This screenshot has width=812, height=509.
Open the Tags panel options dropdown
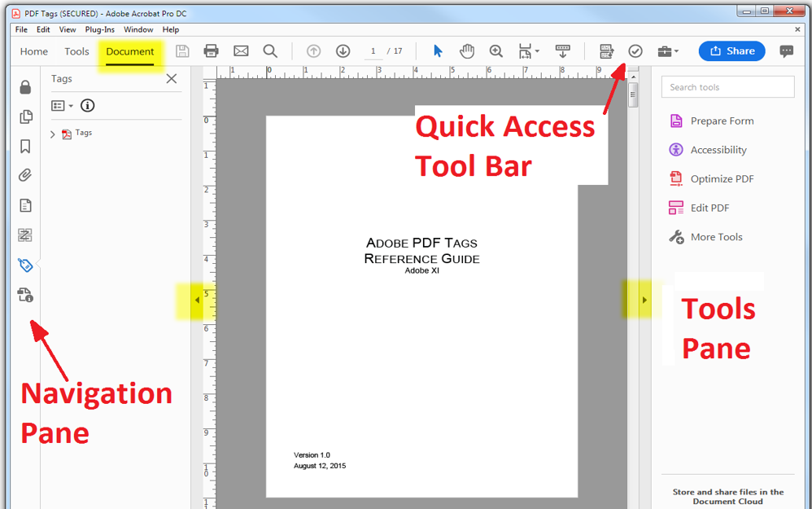[60, 105]
